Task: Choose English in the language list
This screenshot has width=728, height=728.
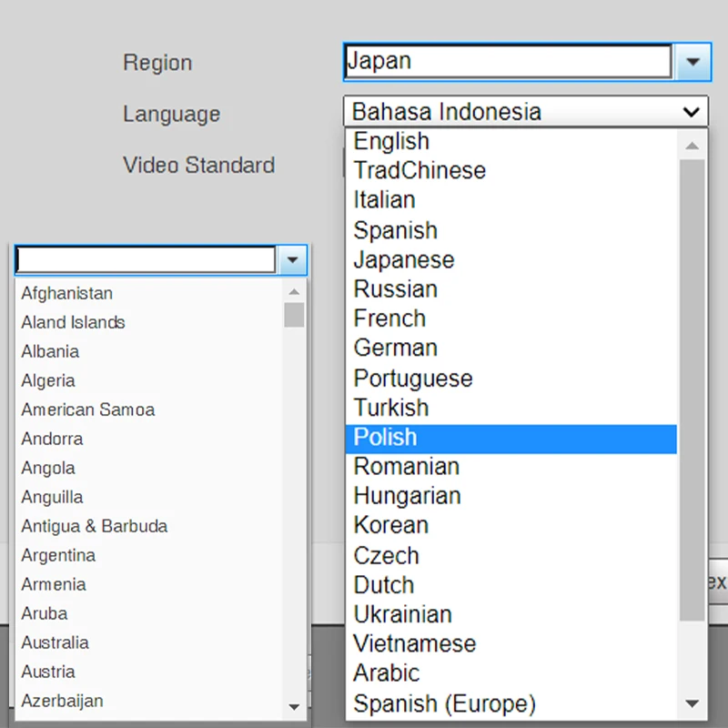Action: click(511, 142)
